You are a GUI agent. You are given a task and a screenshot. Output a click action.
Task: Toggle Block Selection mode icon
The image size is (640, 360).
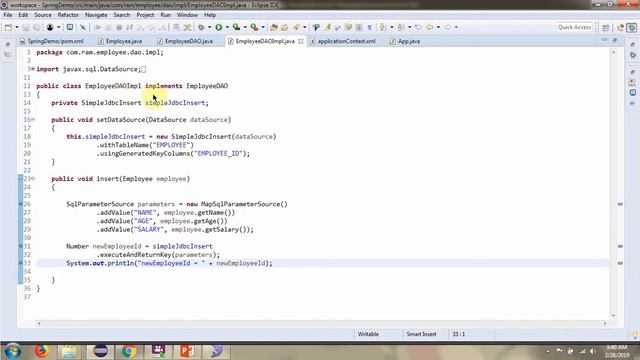pyautogui.click(x=359, y=27)
